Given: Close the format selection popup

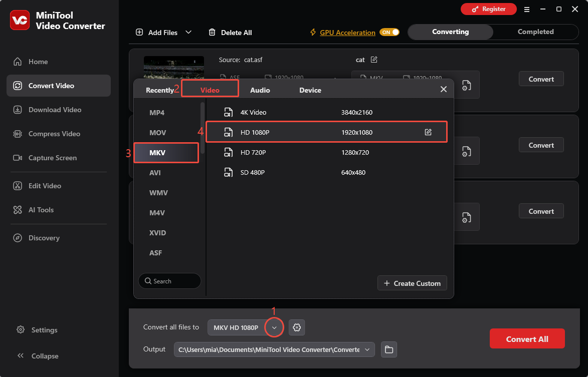Looking at the screenshot, I should pos(444,89).
